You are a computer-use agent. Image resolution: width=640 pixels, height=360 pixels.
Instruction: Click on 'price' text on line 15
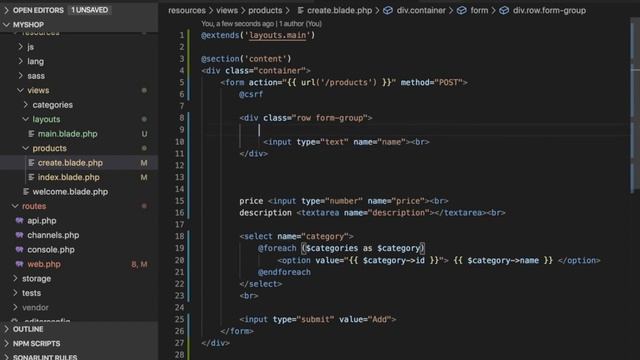(x=251, y=201)
